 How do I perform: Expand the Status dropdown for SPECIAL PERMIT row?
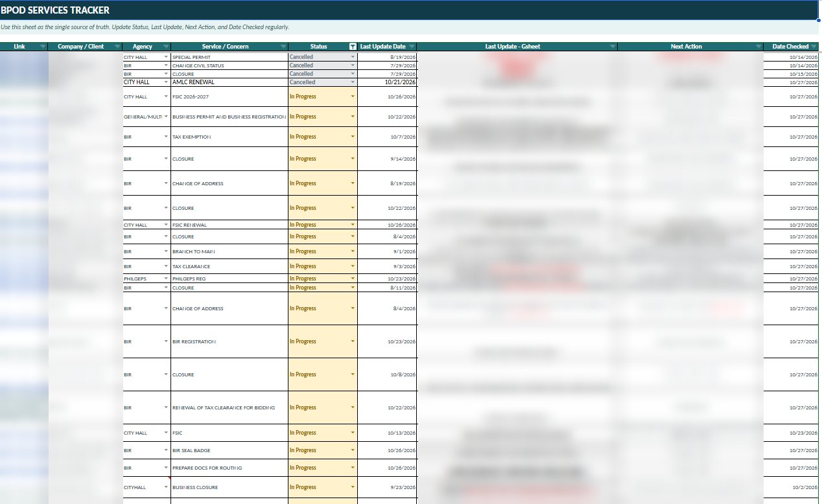pos(353,57)
